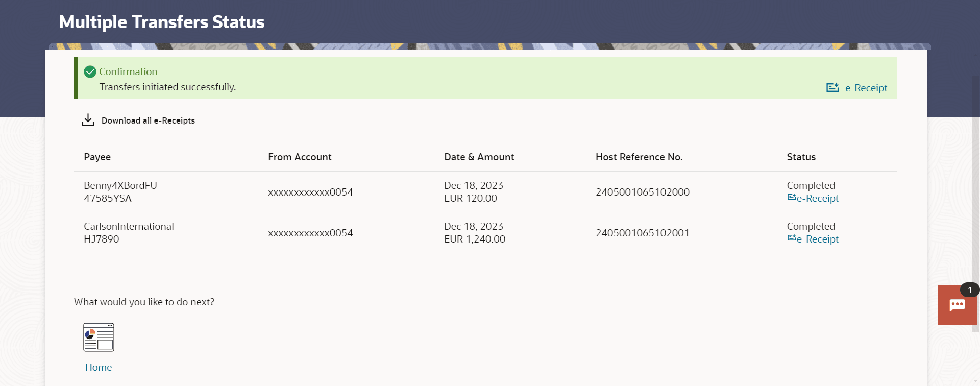Click the green confirmation checkmark icon
Image resolution: width=980 pixels, height=386 pixels.
[x=90, y=72]
